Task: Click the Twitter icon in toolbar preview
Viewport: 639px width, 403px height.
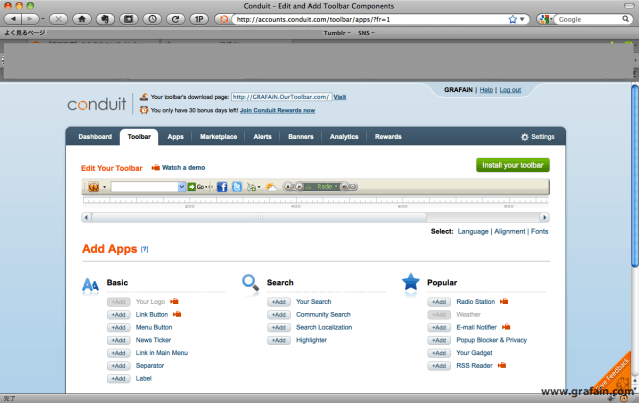Action: 237,187
